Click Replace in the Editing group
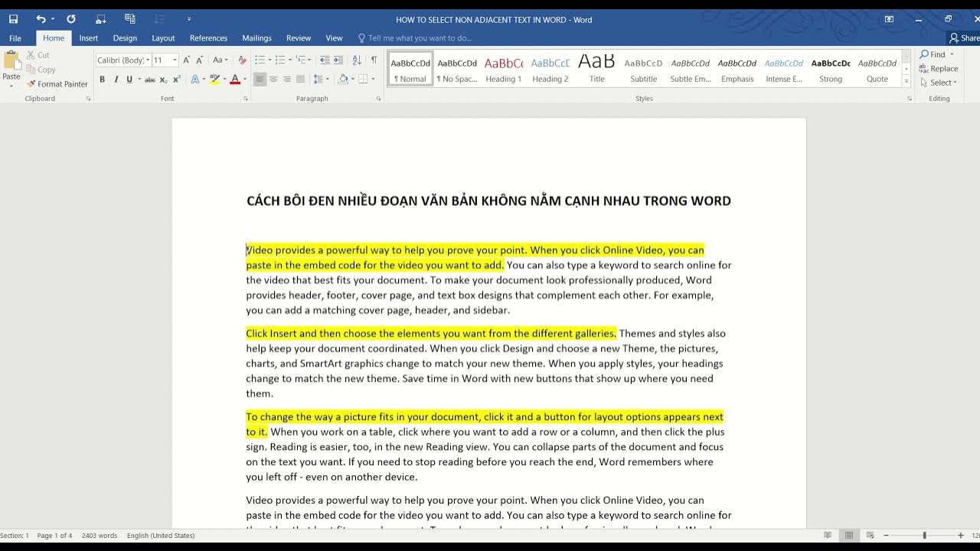980x551 pixels. click(939, 69)
